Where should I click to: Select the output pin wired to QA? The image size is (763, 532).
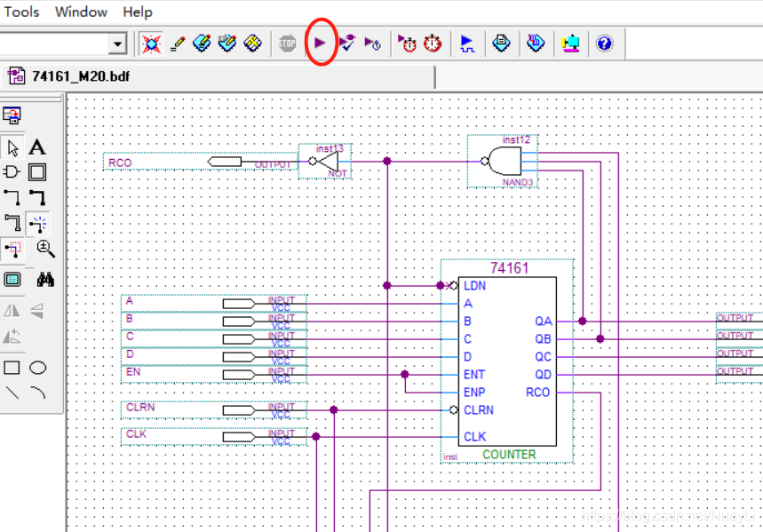739,322
